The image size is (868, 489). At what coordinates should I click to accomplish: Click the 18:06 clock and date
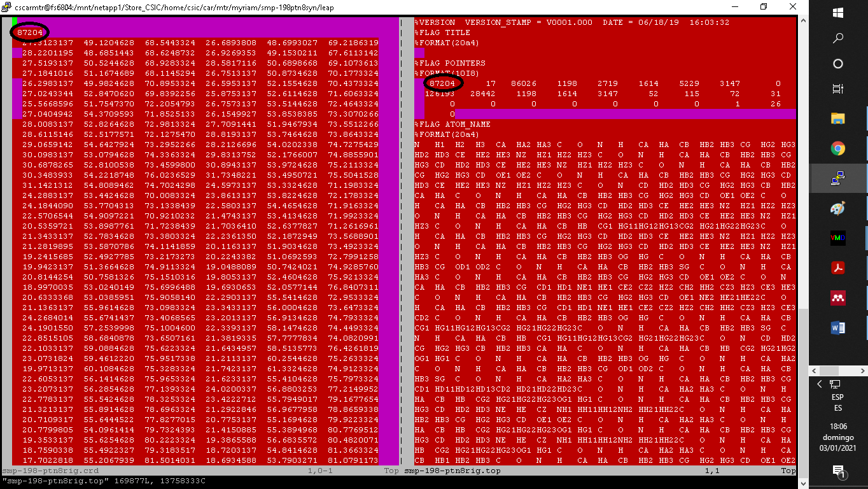tap(838, 437)
